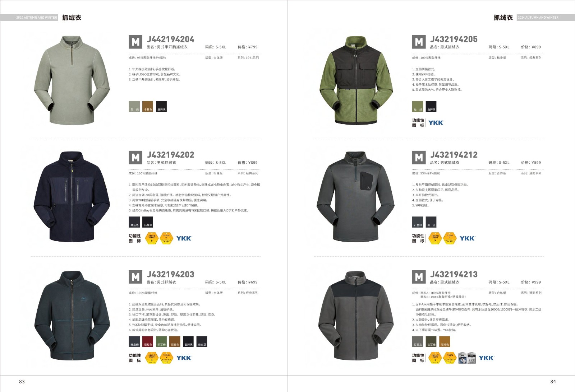
Task: Click the page number 84
Action: point(553,382)
